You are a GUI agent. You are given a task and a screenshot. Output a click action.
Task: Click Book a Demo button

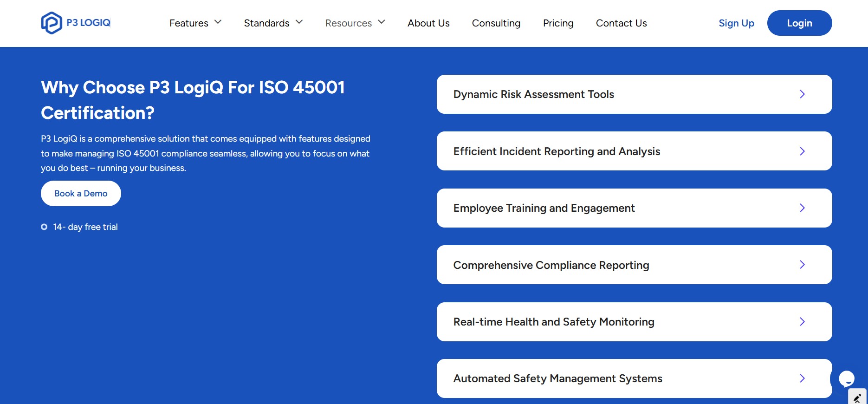[x=81, y=193]
